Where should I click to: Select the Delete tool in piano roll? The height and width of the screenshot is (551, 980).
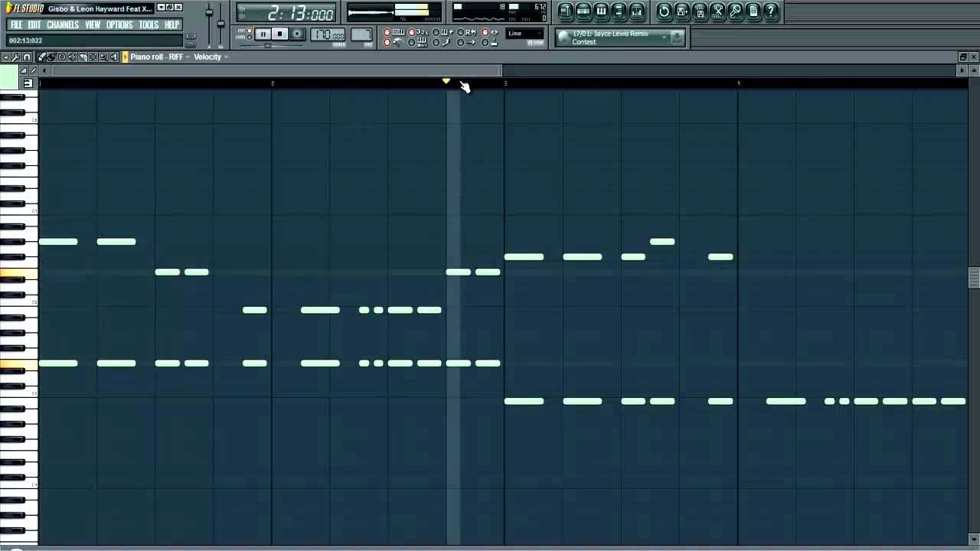point(62,57)
